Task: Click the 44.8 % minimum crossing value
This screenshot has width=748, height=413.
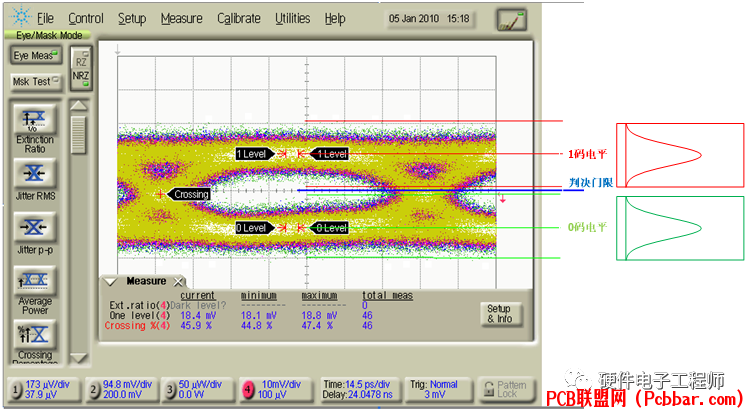Action: click(257, 326)
